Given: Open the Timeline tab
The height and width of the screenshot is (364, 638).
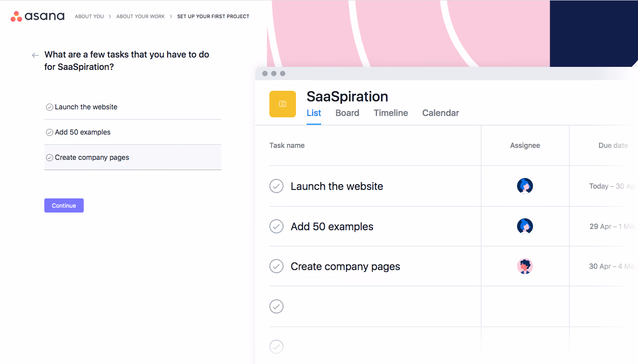Looking at the screenshot, I should [x=391, y=113].
